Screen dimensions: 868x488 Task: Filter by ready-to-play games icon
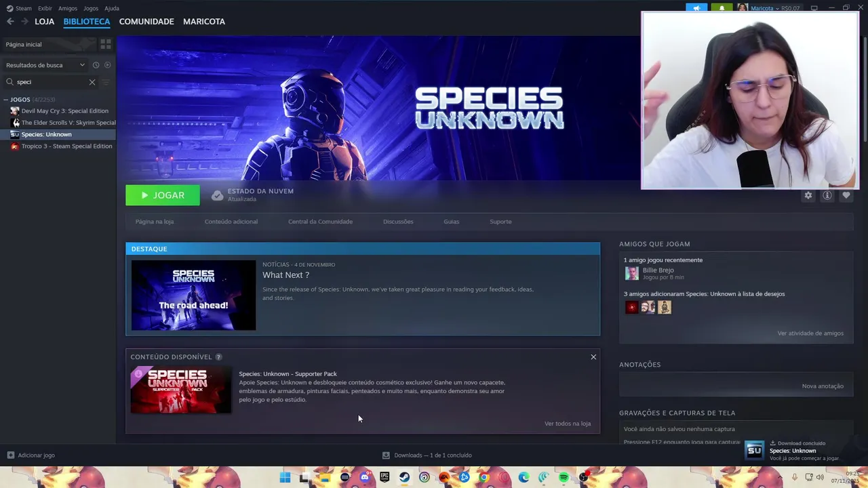107,65
